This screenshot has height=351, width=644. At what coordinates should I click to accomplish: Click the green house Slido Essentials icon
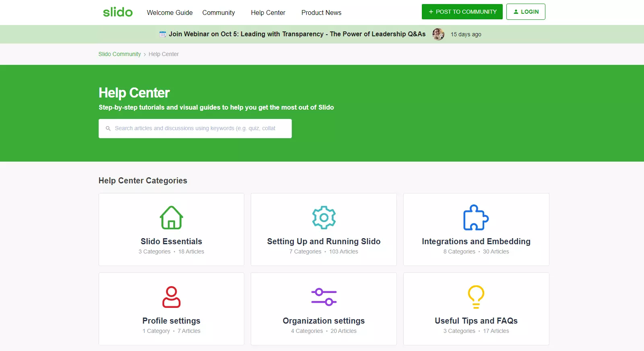171,218
